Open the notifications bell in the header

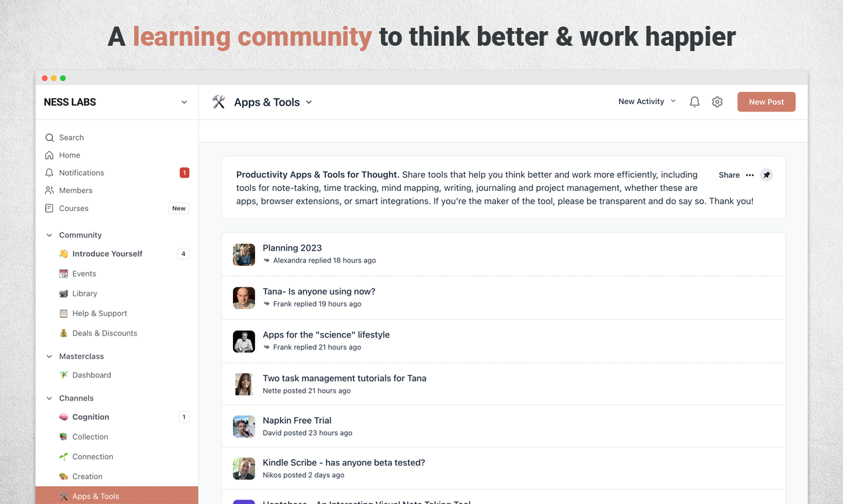694,102
